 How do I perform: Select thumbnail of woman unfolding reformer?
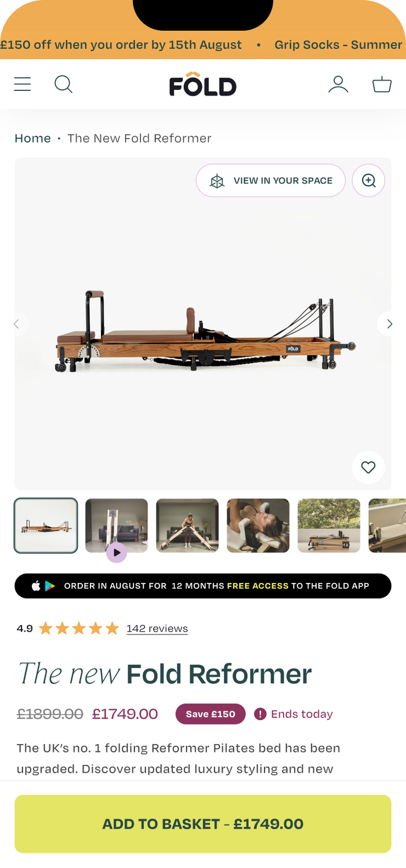click(187, 526)
